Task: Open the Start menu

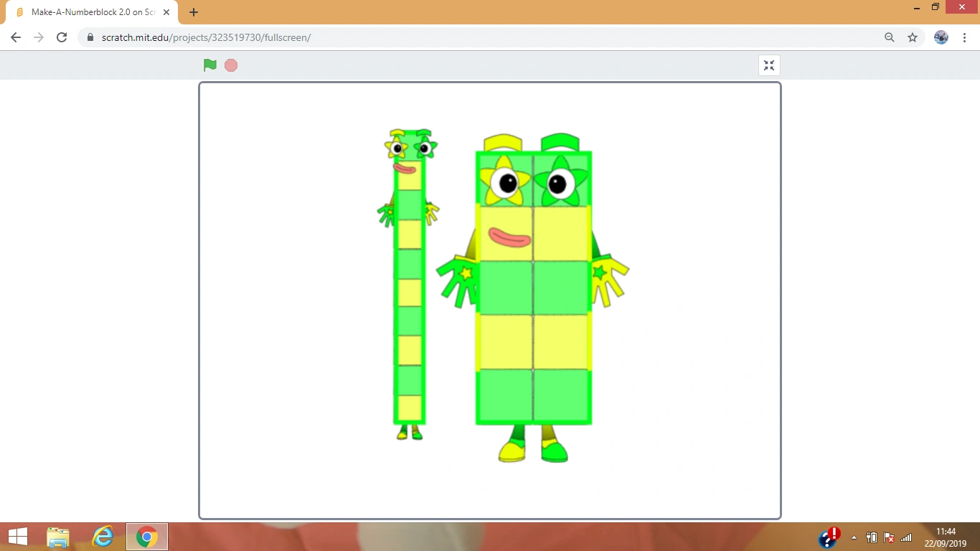Action: point(17,537)
